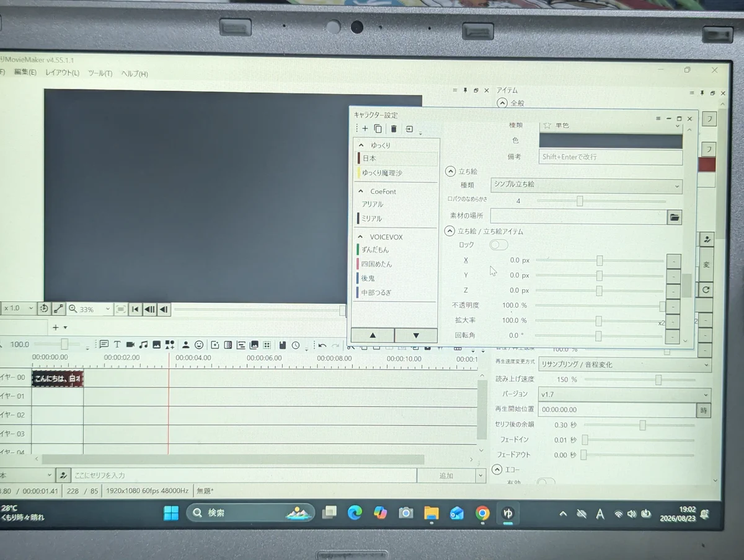
Task: Toggle the エコー 有効 switch
Action: 546,481
